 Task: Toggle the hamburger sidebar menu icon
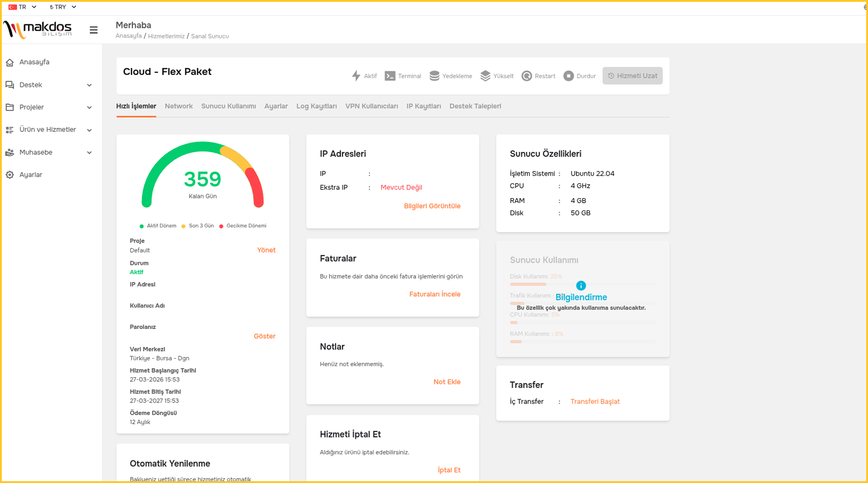coord(93,30)
